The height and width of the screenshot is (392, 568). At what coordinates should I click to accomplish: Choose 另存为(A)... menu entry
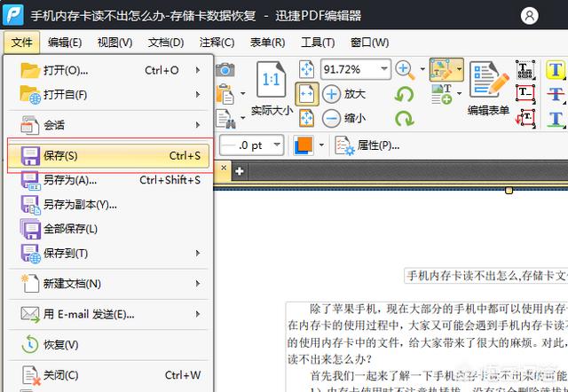(108, 180)
